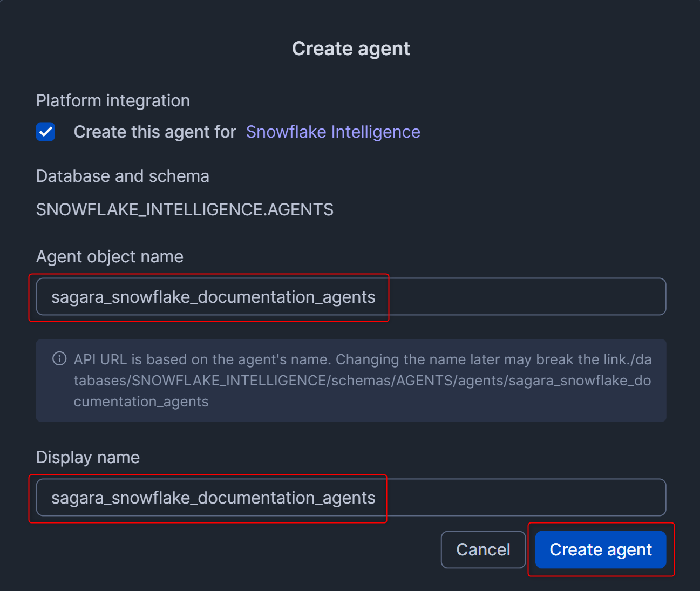Uncheck the Snowflake Intelligence platform integration checkbox
The image size is (700, 591).
click(45, 132)
